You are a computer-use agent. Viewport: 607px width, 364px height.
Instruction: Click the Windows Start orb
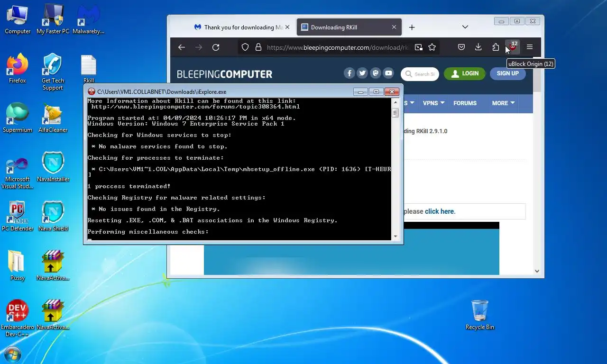(x=12, y=355)
